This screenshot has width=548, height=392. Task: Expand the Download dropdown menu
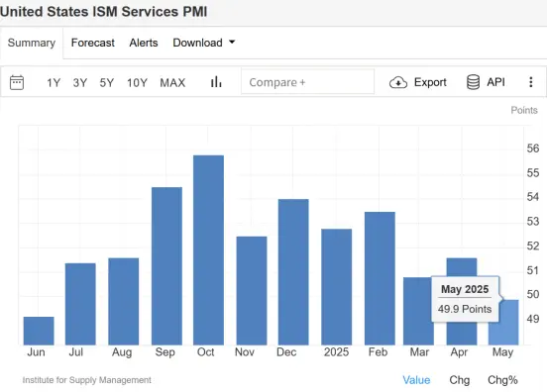[204, 43]
